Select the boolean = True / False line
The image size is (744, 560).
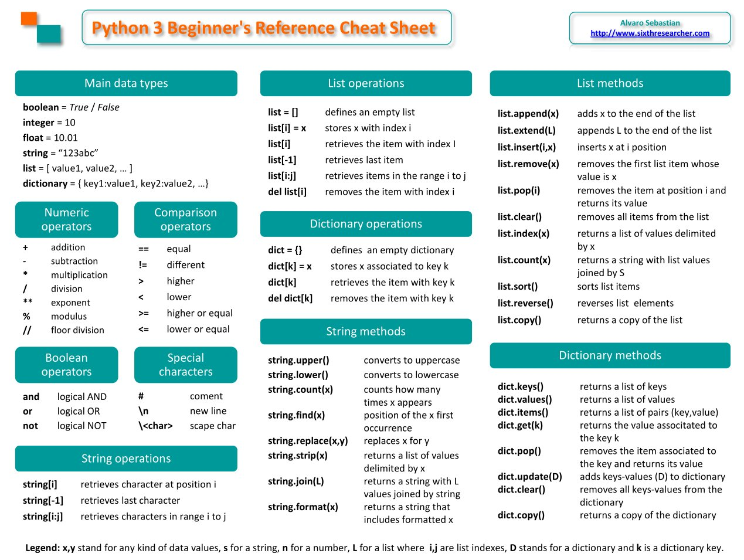tap(71, 107)
